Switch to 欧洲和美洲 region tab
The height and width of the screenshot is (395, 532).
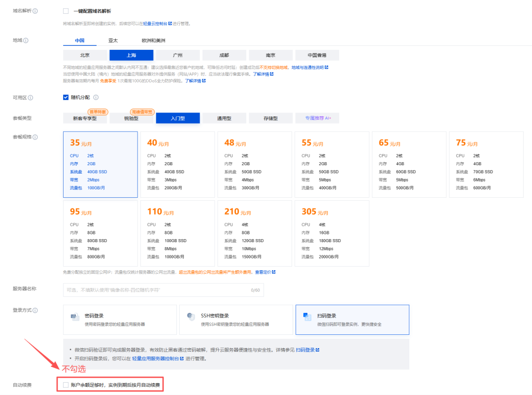153,40
